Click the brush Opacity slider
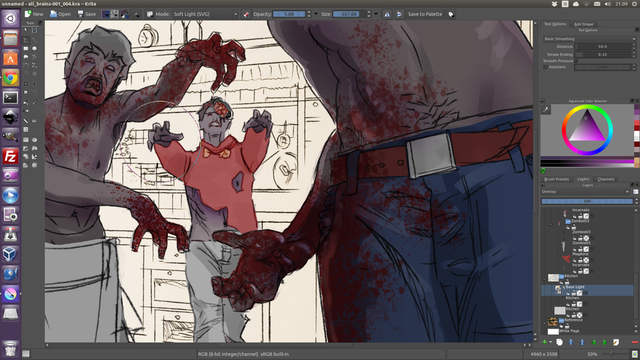 pos(289,14)
